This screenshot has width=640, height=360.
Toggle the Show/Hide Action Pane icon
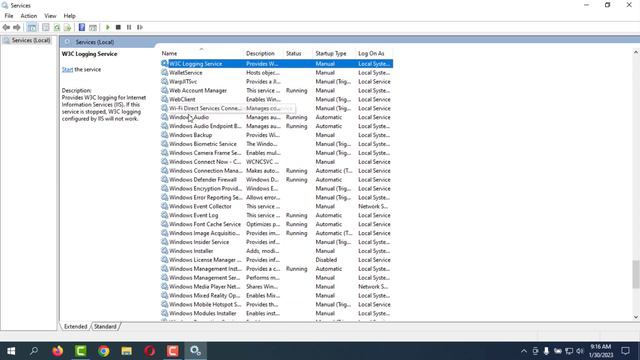93,27
